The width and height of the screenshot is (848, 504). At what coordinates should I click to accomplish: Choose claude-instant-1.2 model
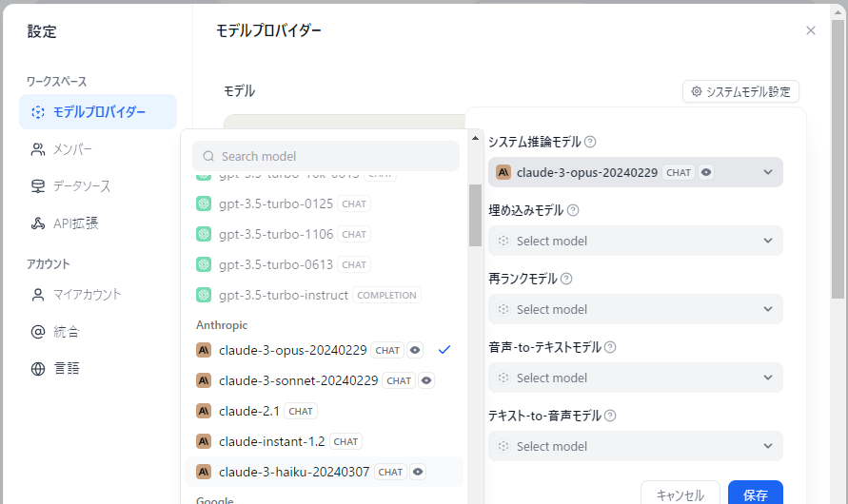[324, 441]
